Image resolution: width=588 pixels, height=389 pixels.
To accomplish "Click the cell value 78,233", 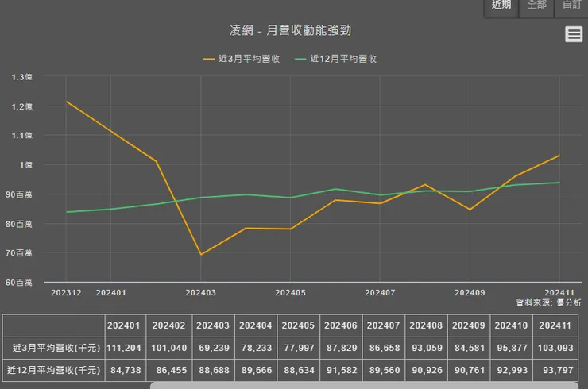I will (257, 348).
